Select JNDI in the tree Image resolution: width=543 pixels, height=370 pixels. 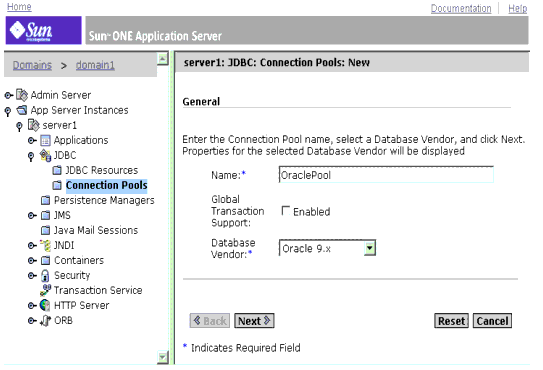[64, 245]
